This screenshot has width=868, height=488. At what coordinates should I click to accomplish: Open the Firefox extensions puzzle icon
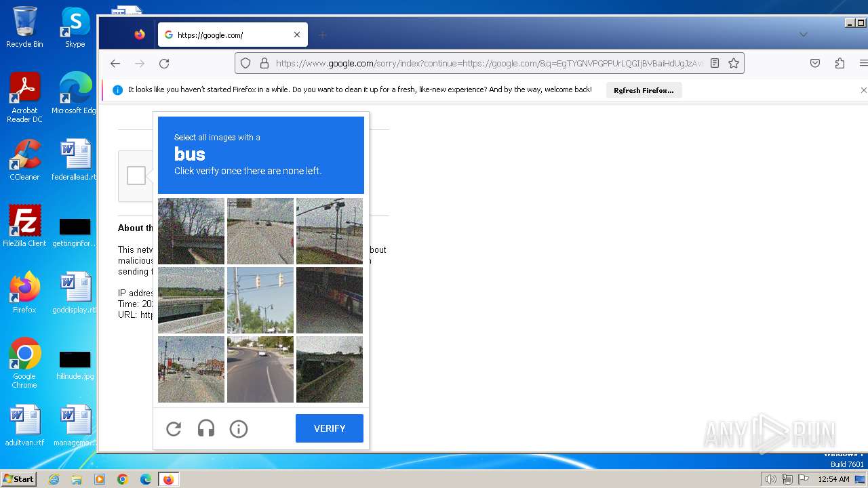840,63
